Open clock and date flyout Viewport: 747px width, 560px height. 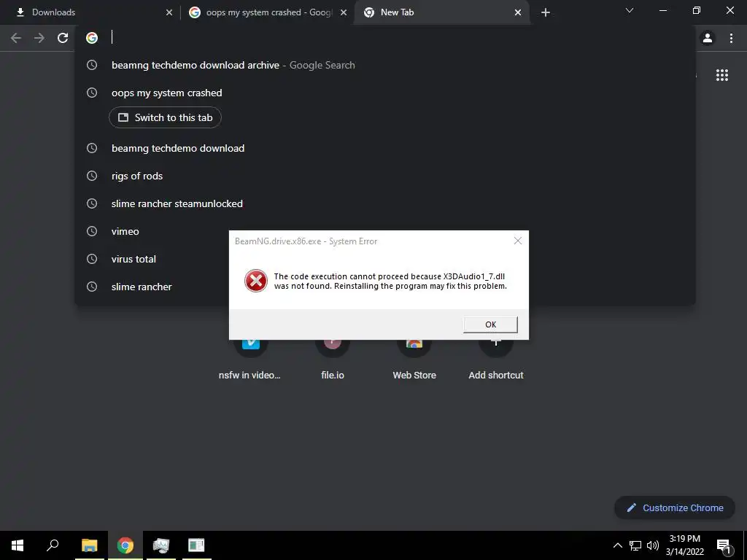point(684,545)
